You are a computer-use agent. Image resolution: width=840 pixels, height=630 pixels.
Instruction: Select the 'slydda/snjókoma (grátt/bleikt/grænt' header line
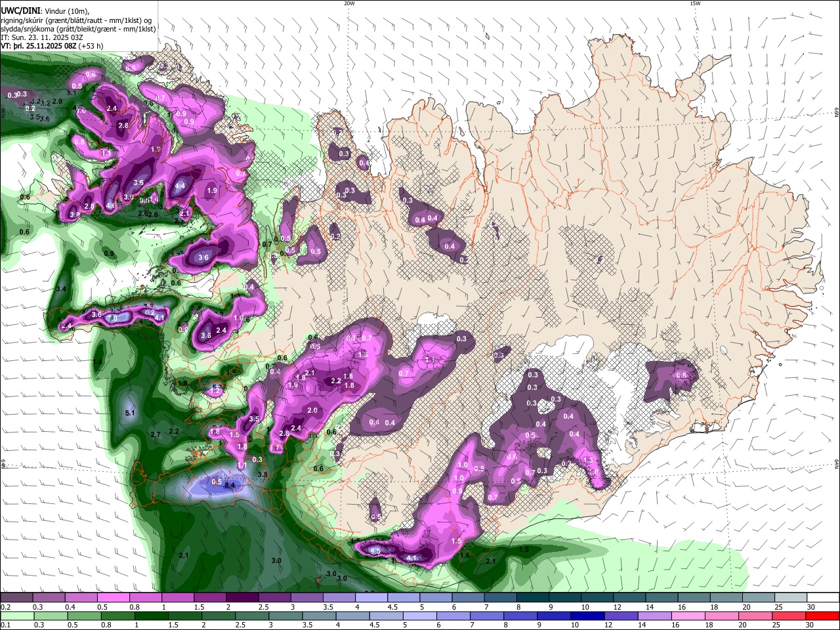(x=78, y=29)
